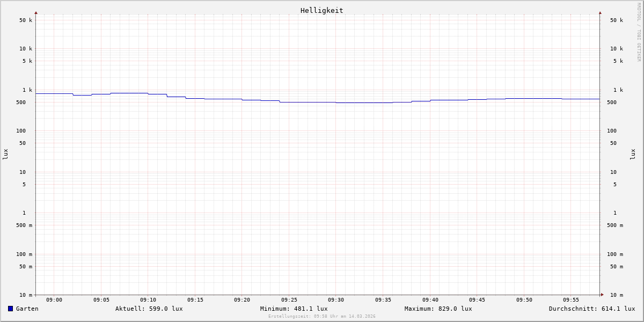Click the Maximum 829.0 lux reading
Screen dimensions: 644x322
[x=438, y=309]
